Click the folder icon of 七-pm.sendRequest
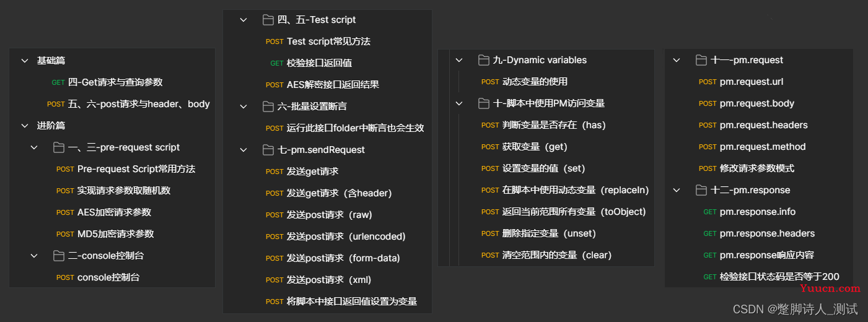This screenshot has width=868, height=322. [x=268, y=150]
